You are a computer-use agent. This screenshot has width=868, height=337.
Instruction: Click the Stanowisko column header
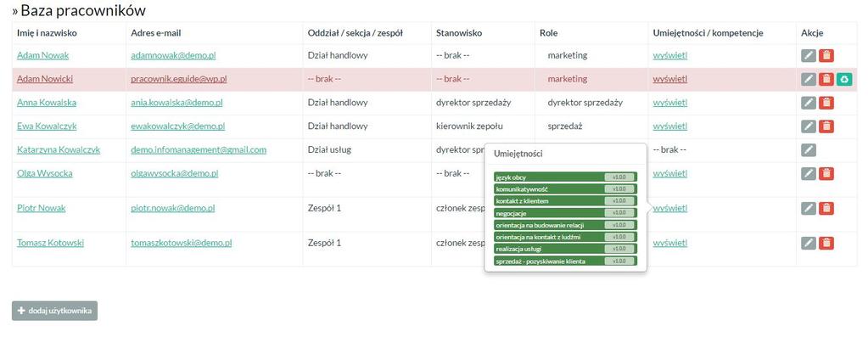pyautogui.click(x=459, y=33)
